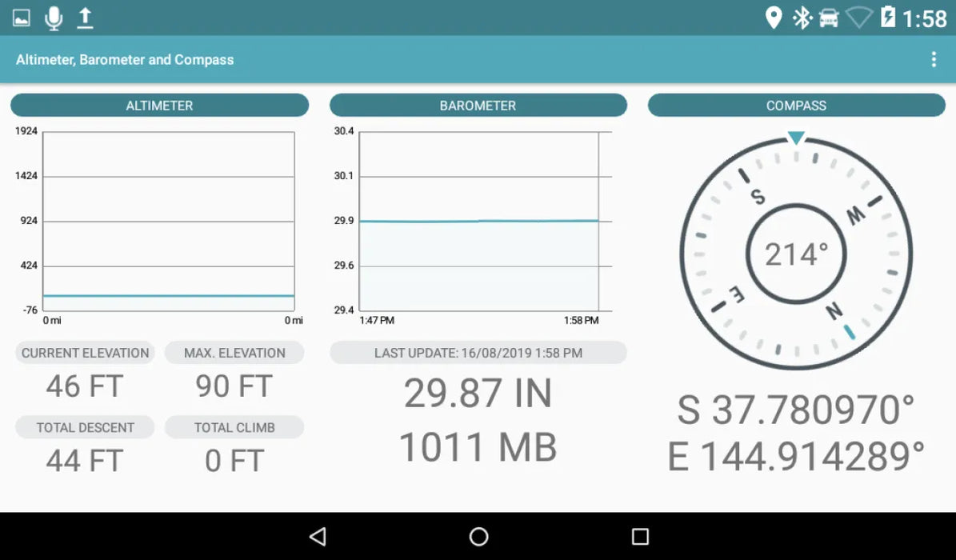Image resolution: width=956 pixels, height=560 pixels.
Task: Select the COMPASS header tab
Action: 796,106
